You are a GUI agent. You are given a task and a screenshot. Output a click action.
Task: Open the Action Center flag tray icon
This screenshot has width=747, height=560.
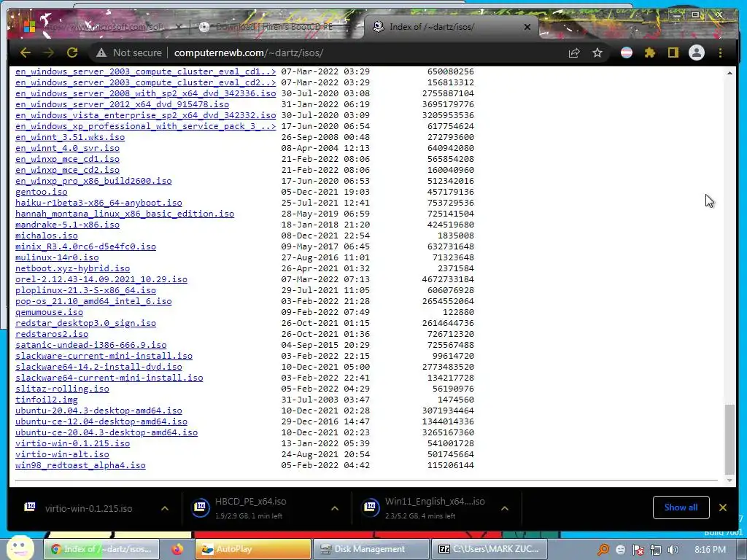click(638, 550)
